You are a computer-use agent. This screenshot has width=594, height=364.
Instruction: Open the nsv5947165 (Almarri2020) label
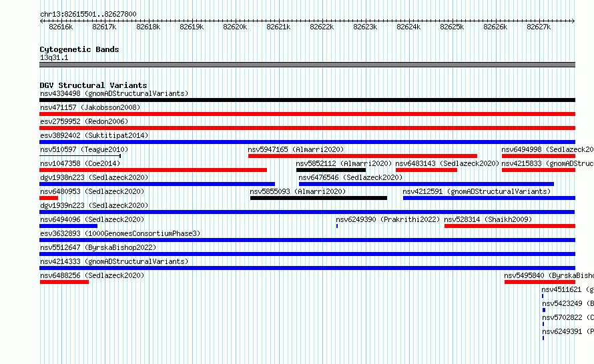click(296, 149)
